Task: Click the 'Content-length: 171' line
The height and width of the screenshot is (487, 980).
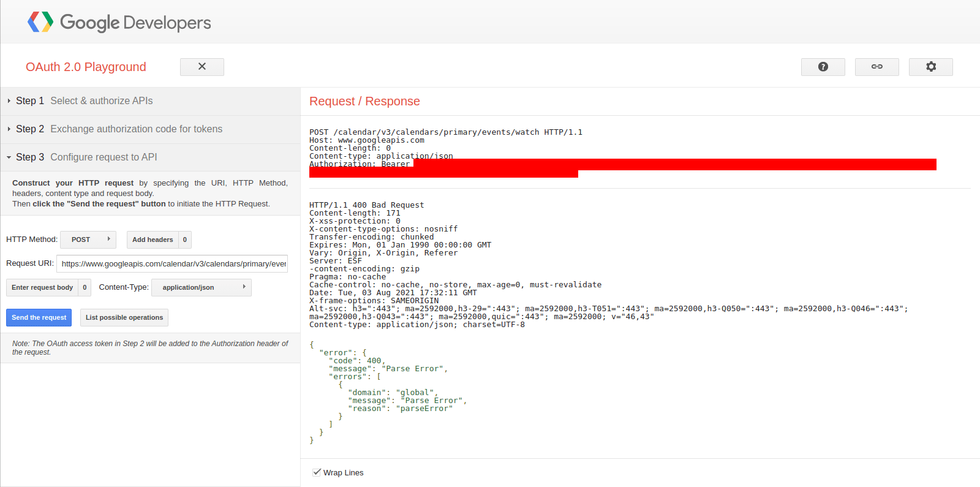Action: click(355, 213)
